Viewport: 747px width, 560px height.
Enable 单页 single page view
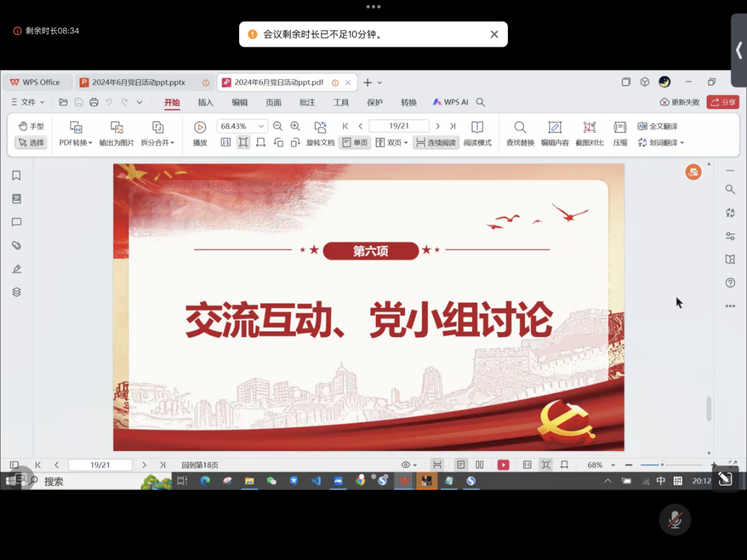pos(355,143)
